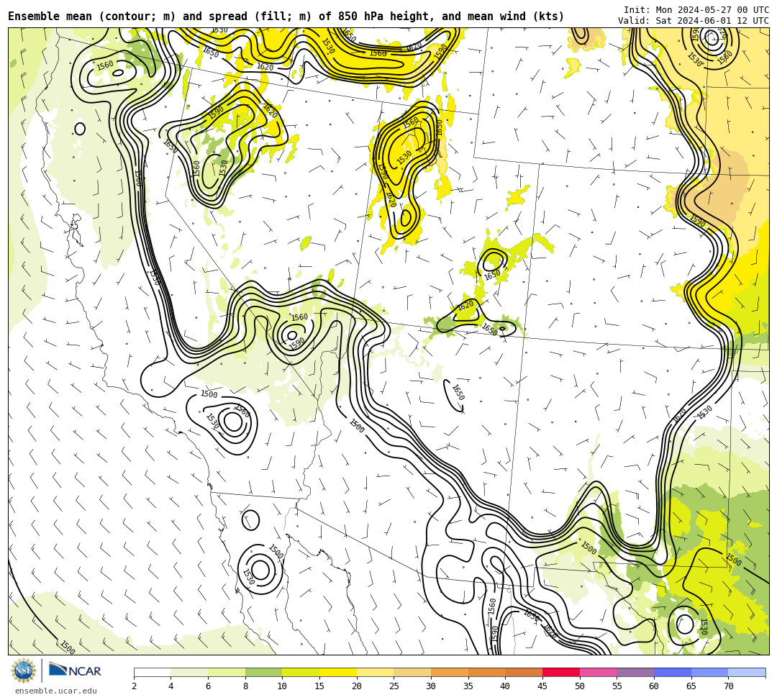Click the colorbar tick label 70

click(728, 686)
